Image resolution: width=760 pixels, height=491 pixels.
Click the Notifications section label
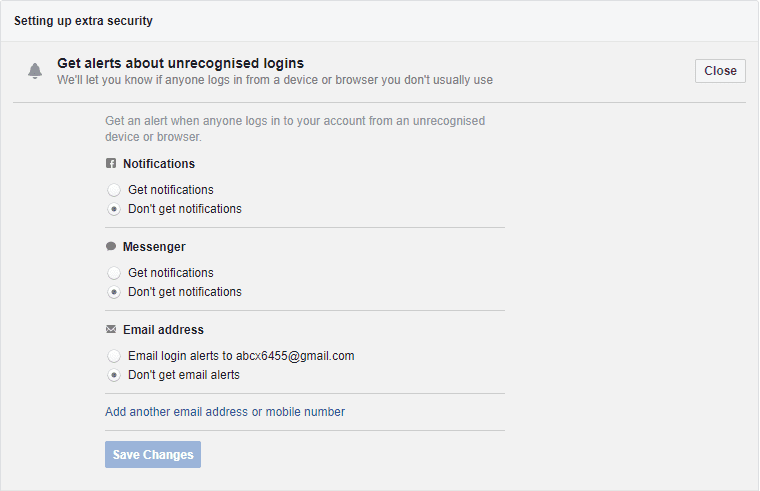tap(159, 164)
